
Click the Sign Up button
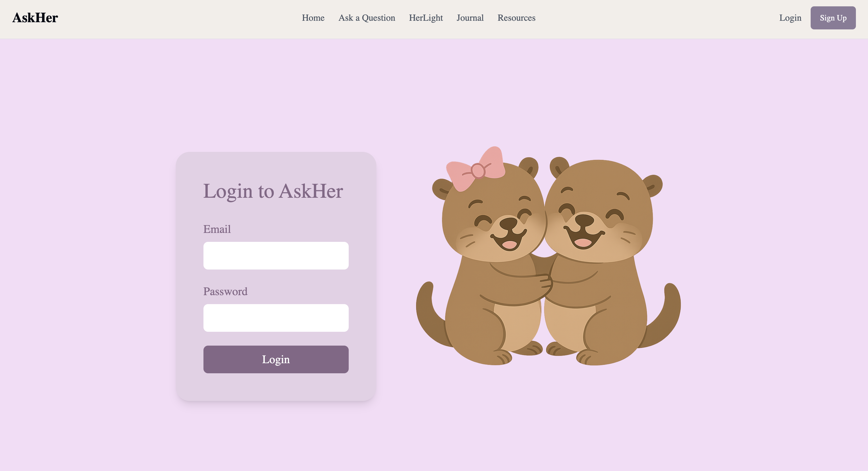pyautogui.click(x=833, y=18)
